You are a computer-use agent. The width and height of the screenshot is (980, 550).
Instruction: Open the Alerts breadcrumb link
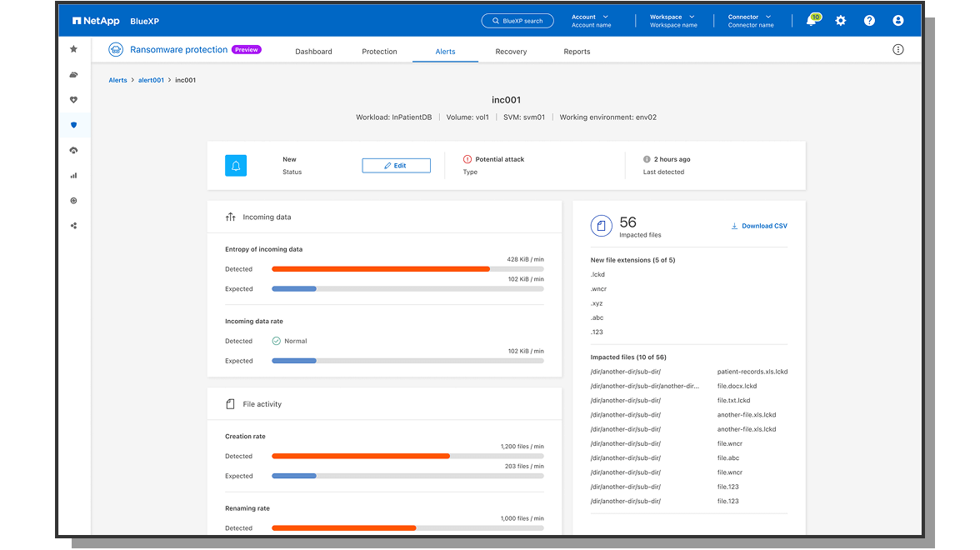[117, 80]
